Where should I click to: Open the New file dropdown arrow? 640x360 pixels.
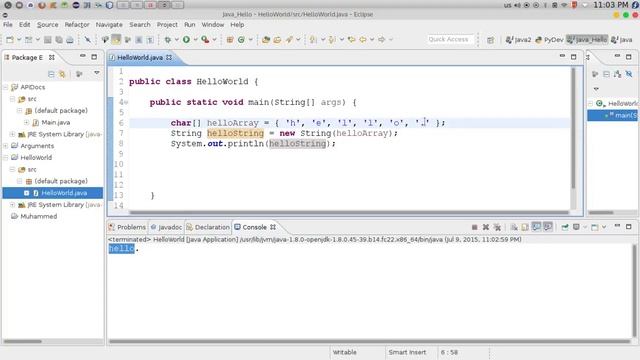(x=19, y=40)
